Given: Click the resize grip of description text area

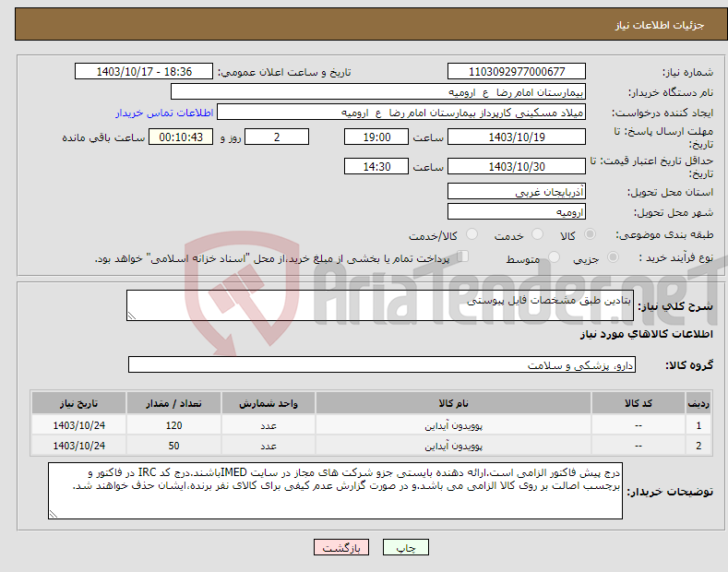Looking at the screenshot, I should point(132,316).
